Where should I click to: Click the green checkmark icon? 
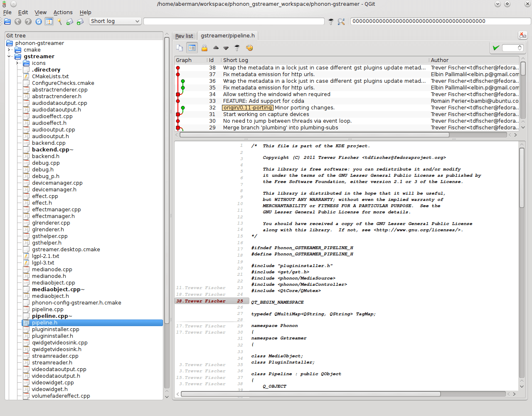[496, 48]
